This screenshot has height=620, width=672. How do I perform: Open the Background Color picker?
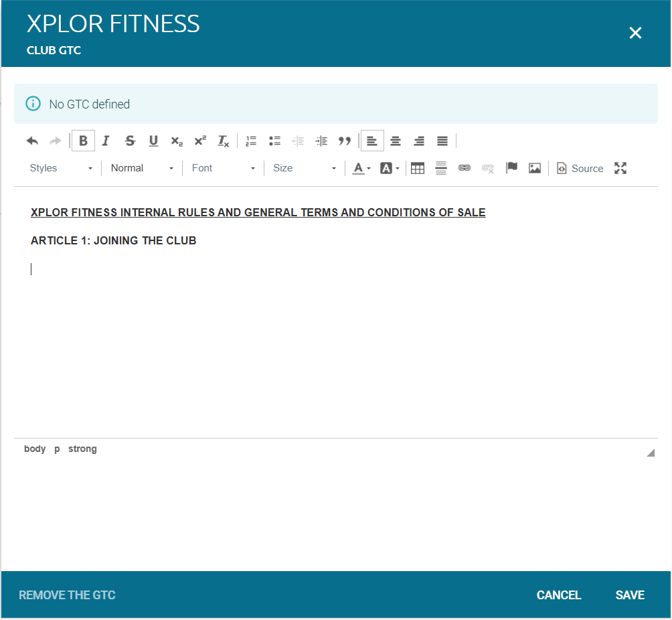[x=390, y=168]
